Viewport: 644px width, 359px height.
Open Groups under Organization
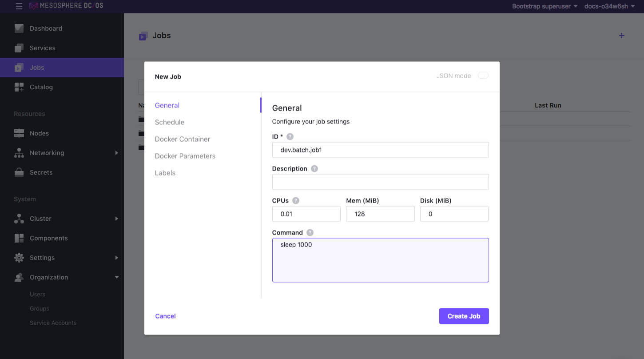tap(40, 308)
